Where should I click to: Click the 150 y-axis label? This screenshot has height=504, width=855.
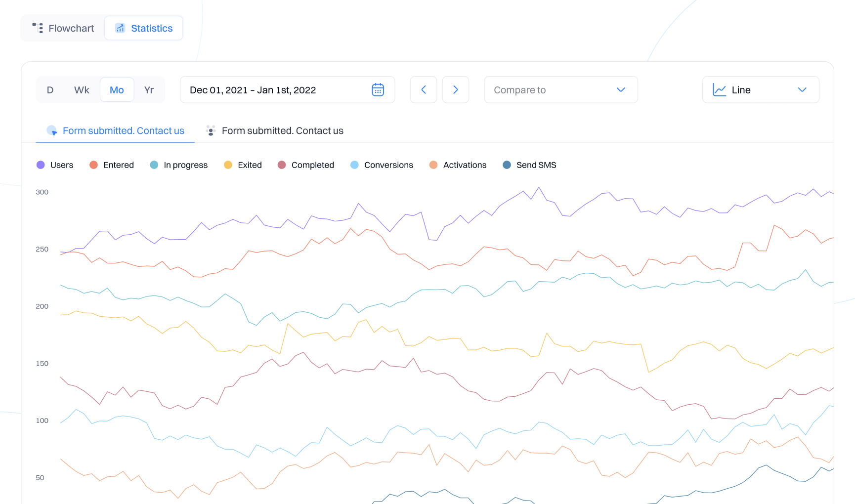tap(42, 364)
